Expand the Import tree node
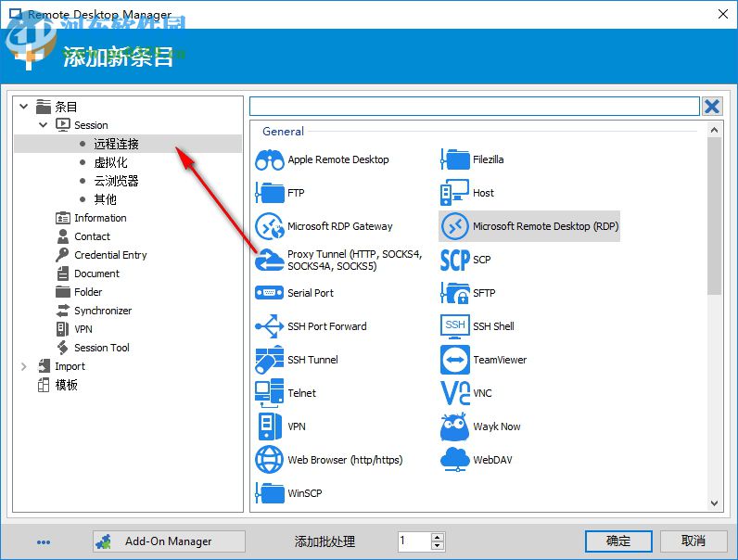The image size is (738, 560). click(x=23, y=366)
